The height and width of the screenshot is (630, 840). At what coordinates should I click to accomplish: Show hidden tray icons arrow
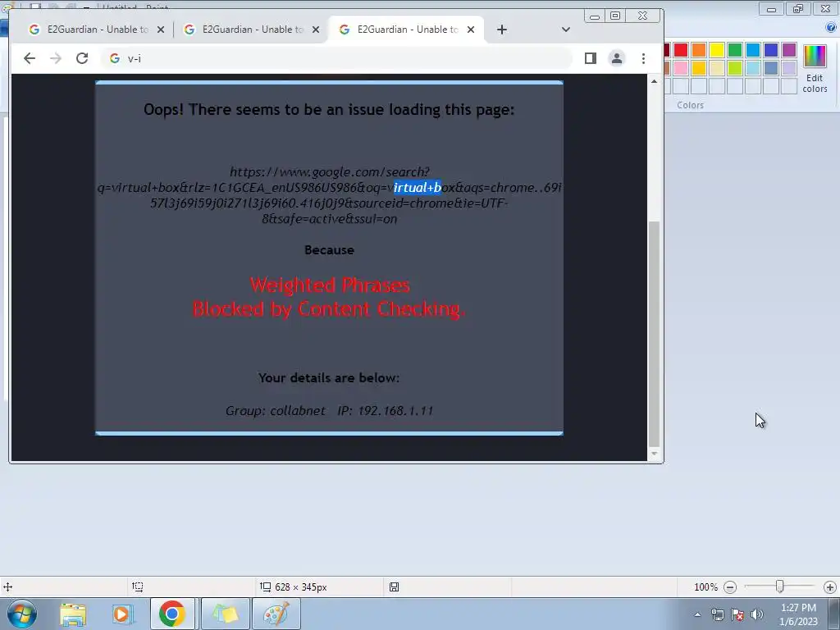pyautogui.click(x=697, y=615)
